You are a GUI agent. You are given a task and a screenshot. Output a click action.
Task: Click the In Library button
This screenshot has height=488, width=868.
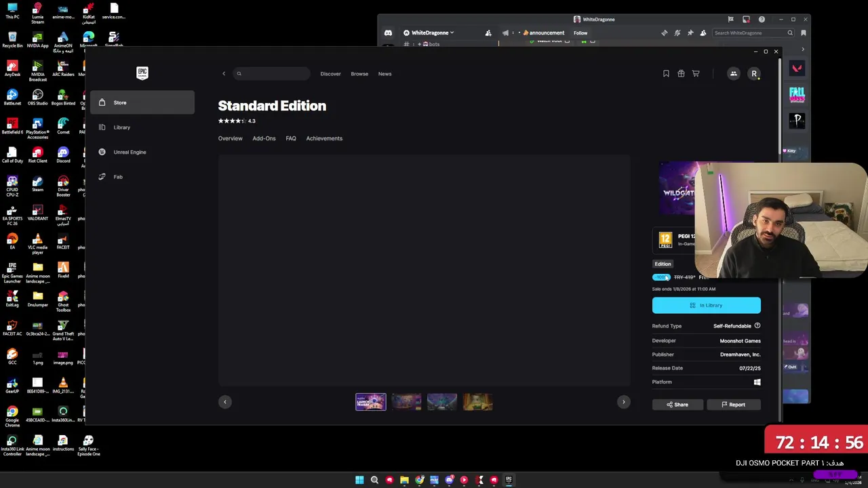(706, 306)
